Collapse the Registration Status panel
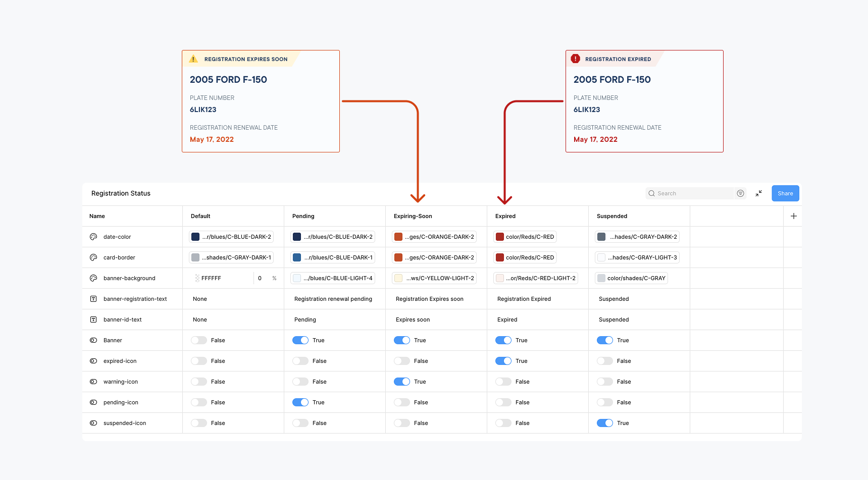Viewport: 868px width, 480px height. coord(758,193)
